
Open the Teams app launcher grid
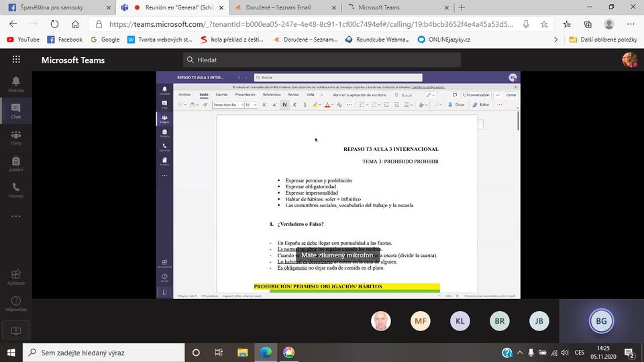pyautogui.click(x=16, y=60)
